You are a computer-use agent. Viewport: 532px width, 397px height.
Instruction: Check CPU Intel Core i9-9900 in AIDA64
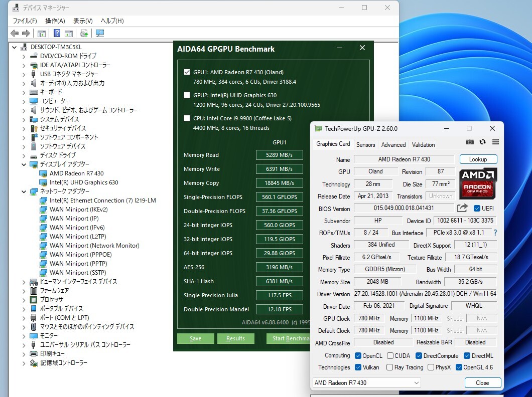coord(187,118)
